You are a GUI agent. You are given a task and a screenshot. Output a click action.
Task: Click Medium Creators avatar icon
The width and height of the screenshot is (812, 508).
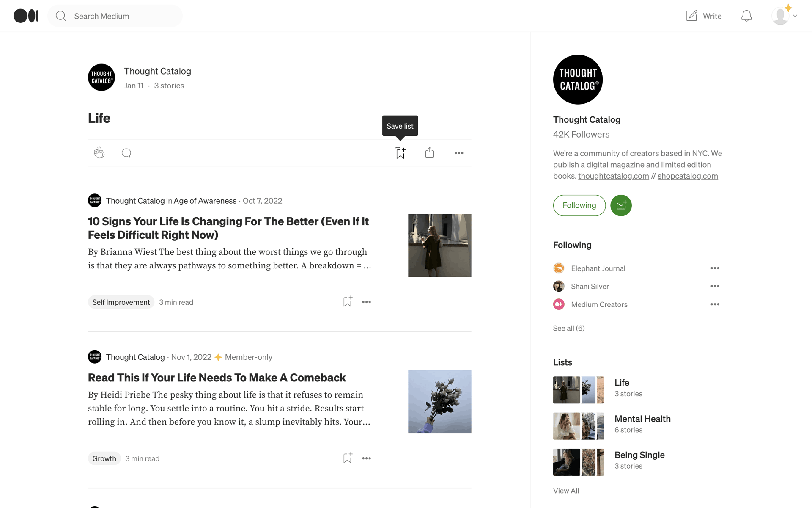(559, 304)
